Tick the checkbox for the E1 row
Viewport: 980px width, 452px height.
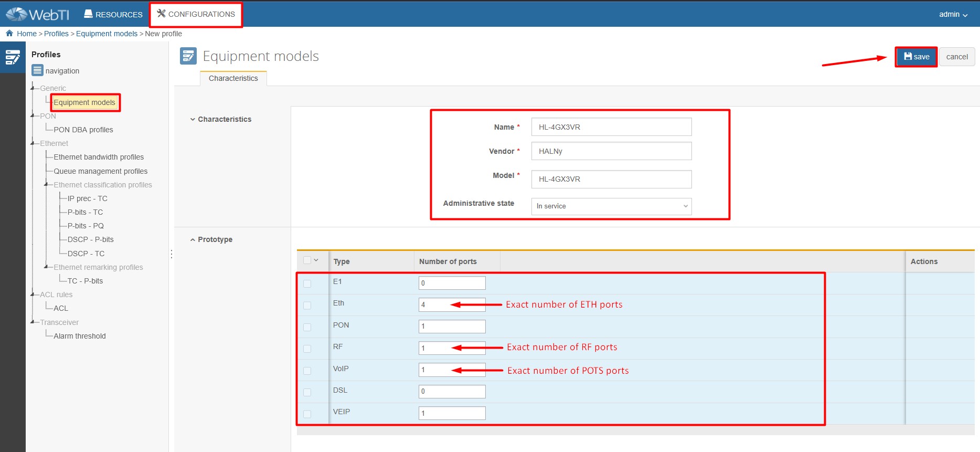(307, 283)
